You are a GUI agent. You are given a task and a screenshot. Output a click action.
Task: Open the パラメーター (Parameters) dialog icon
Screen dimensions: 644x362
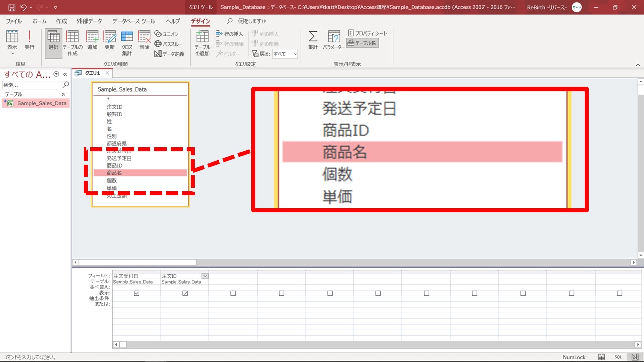(x=334, y=40)
